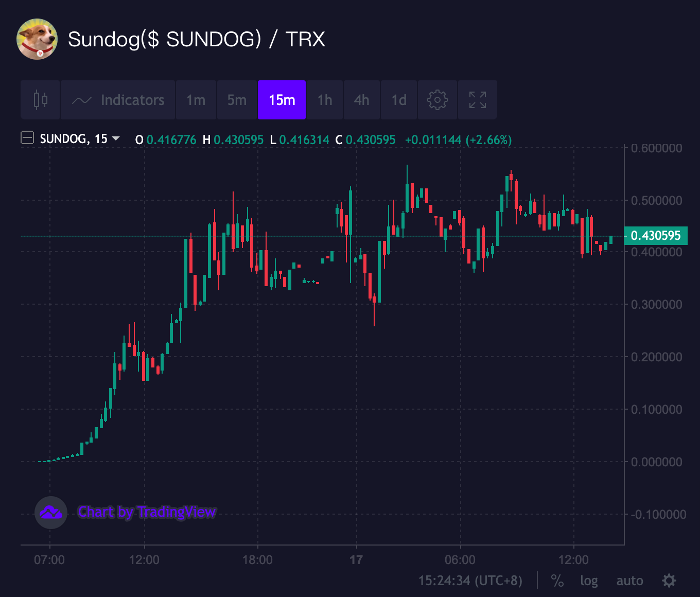Click the change value +0.011144 (+2.66%)
The height and width of the screenshot is (597, 700).
tap(458, 140)
